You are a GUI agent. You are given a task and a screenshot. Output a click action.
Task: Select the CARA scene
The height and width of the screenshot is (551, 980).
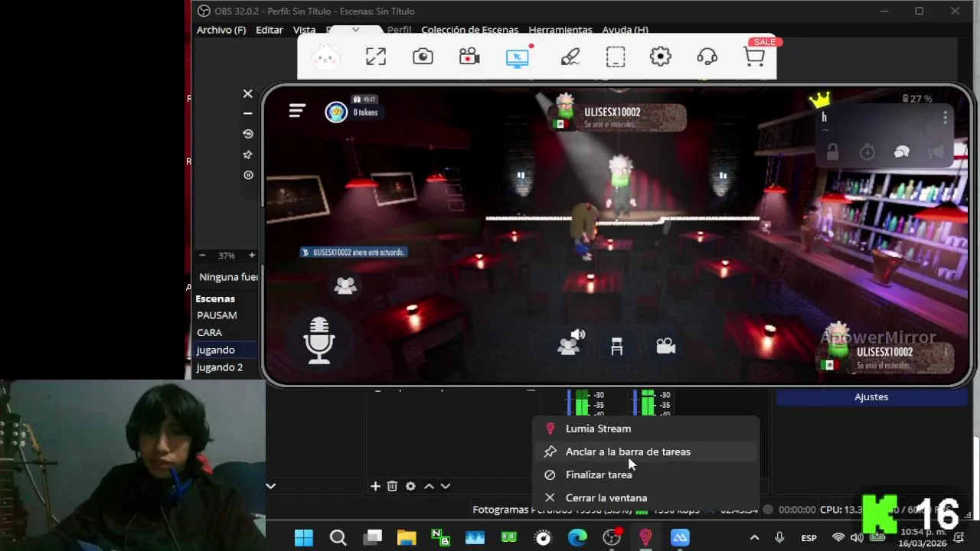coord(209,333)
